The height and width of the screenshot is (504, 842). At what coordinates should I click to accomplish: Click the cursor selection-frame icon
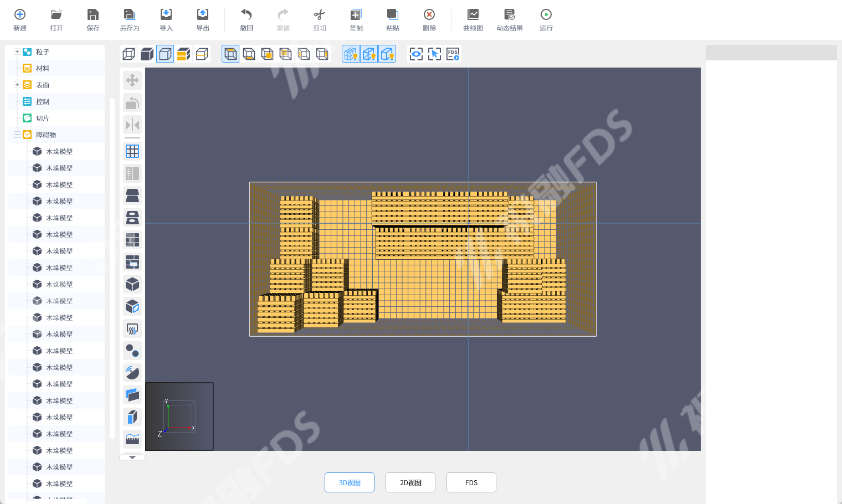click(x=434, y=54)
